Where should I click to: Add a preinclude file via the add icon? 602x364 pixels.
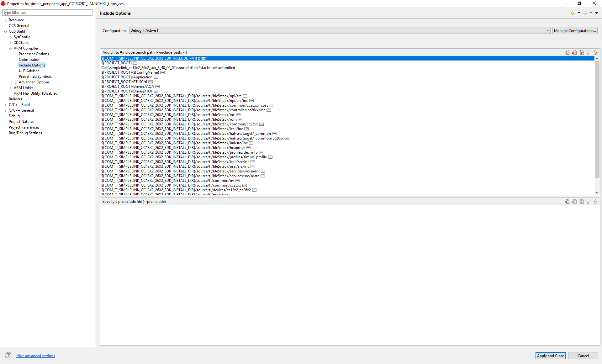click(x=567, y=202)
